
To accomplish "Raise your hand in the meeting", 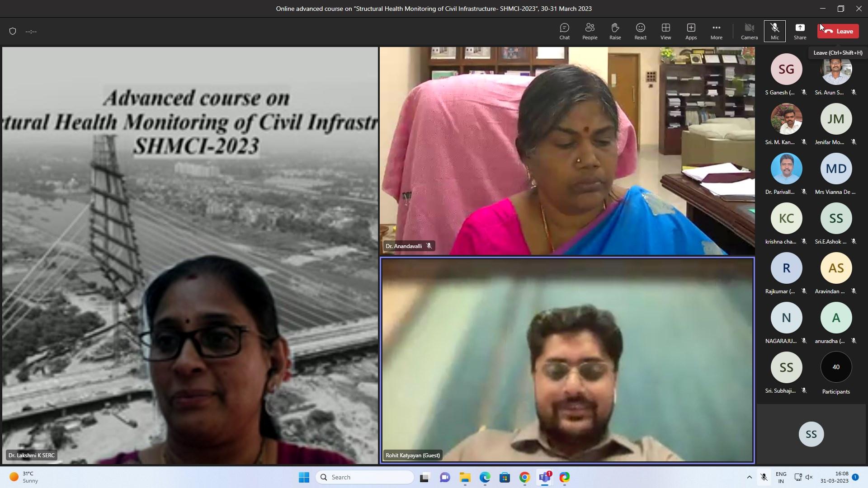I will pos(615,31).
